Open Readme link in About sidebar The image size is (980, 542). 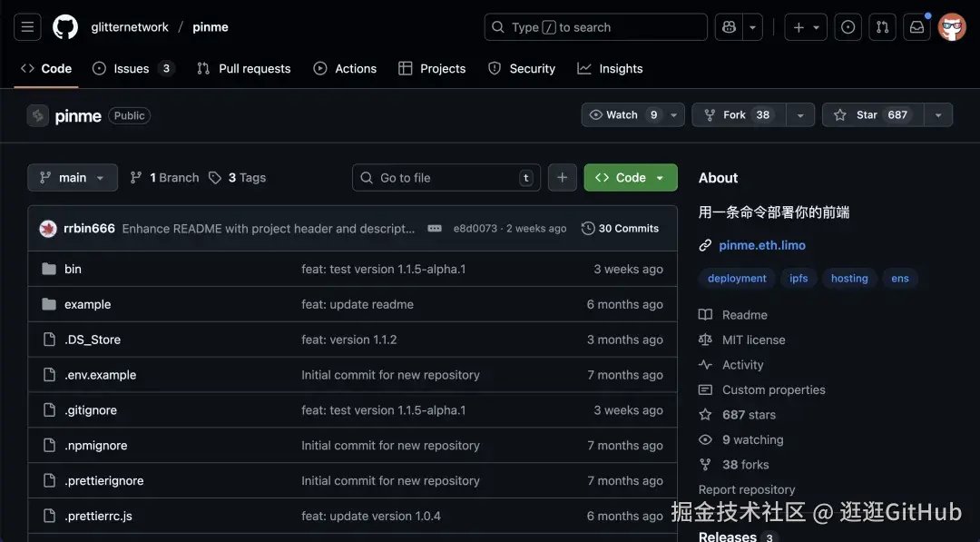[733, 315]
